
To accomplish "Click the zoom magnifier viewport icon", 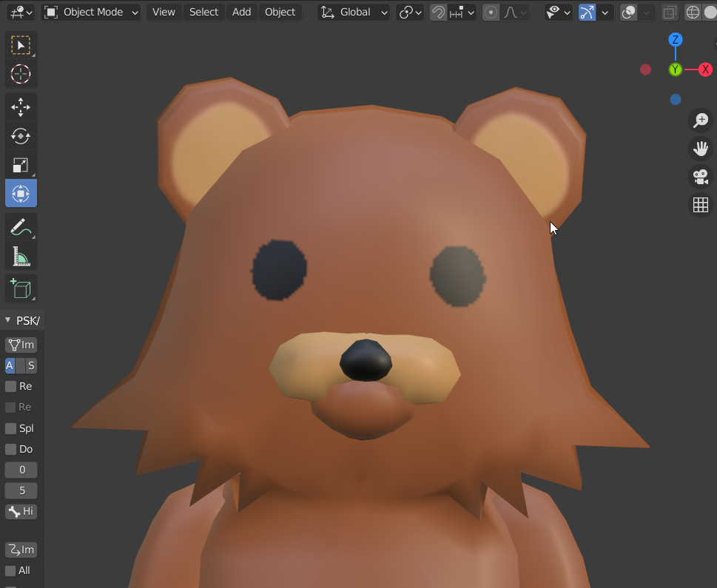I will [700, 121].
